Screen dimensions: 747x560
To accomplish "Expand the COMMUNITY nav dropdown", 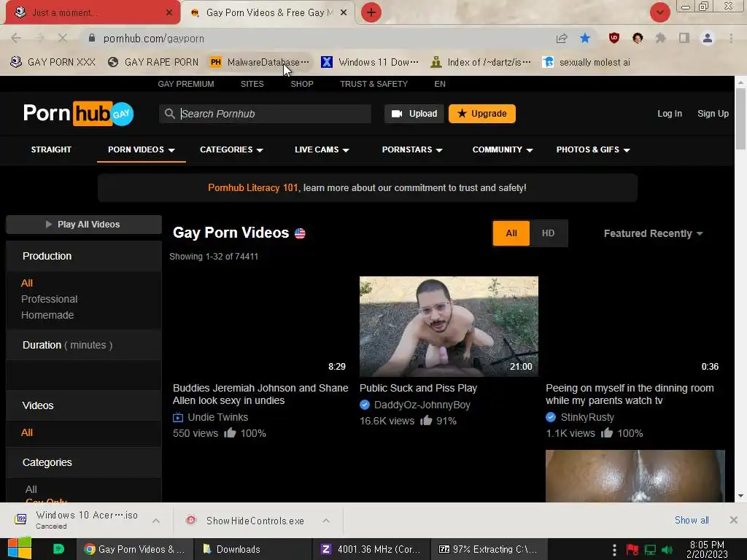I will 503,149.
